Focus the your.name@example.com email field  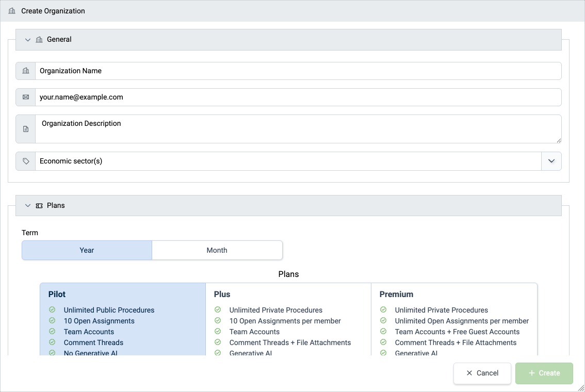(298, 97)
